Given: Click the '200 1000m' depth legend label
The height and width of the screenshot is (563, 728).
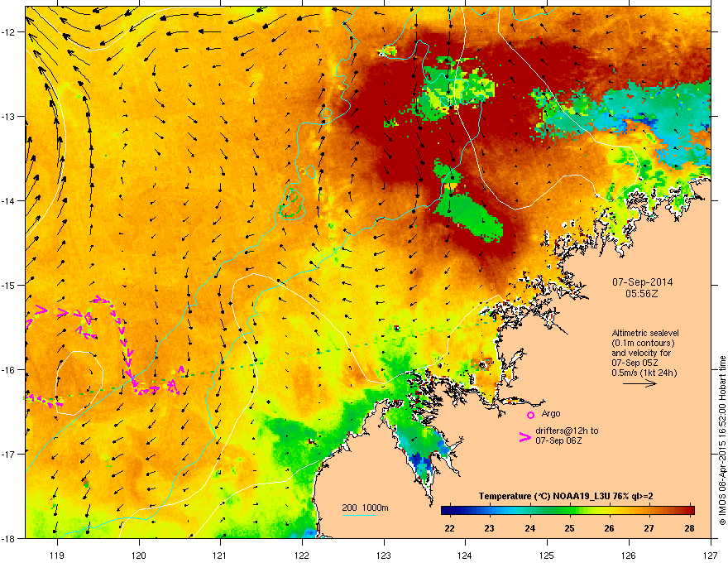Looking at the screenshot, I should (365, 508).
